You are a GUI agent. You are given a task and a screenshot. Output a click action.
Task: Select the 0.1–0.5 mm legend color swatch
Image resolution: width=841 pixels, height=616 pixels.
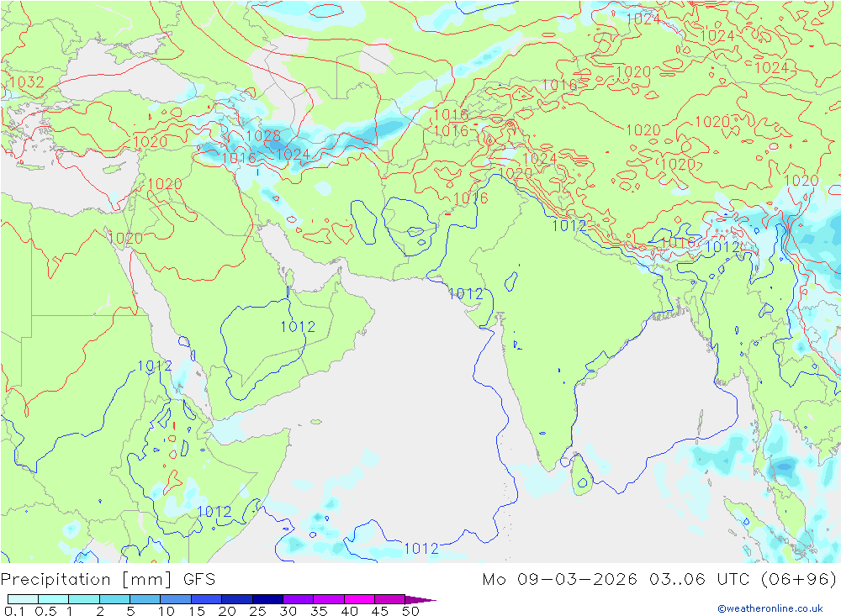click(x=23, y=599)
